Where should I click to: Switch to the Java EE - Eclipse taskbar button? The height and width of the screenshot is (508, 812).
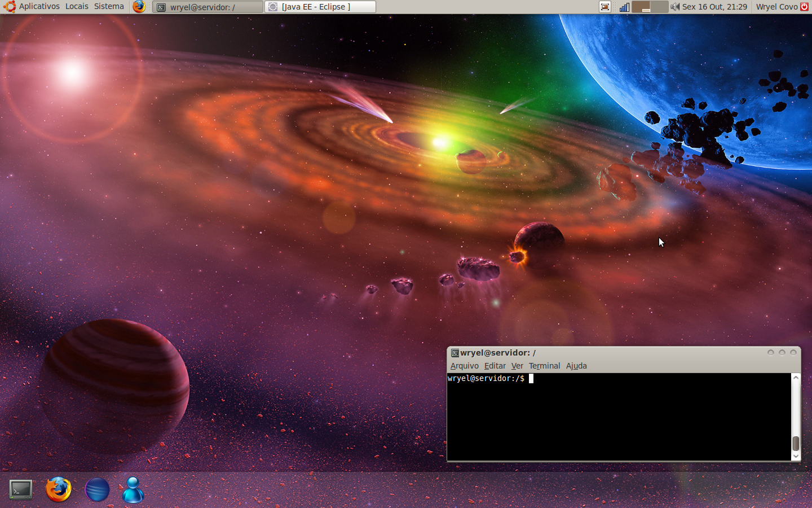[x=320, y=7]
